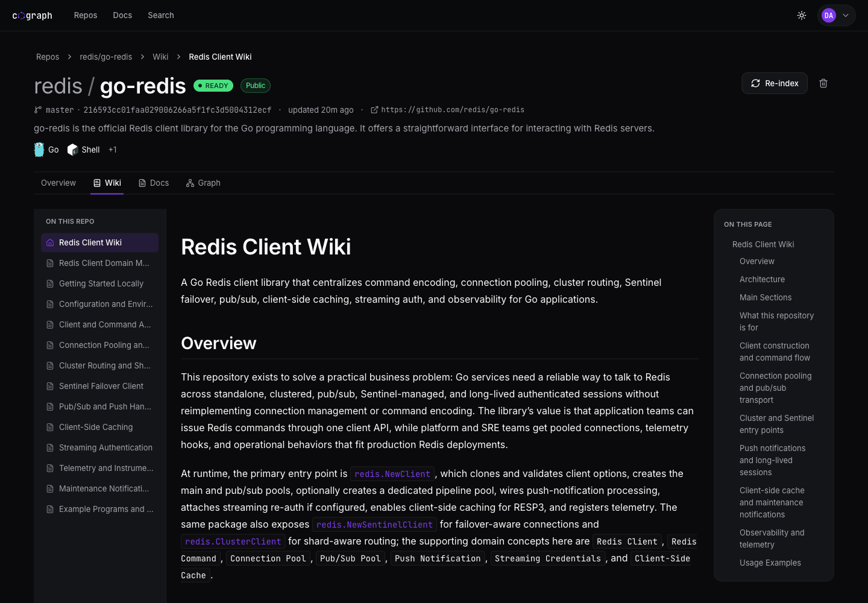Viewport: 868px width, 603px height.
Task: Switch to the Graph tab
Action: click(x=203, y=183)
